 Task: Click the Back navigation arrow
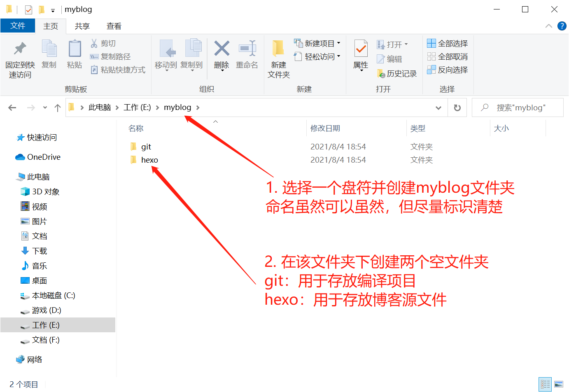(x=12, y=107)
